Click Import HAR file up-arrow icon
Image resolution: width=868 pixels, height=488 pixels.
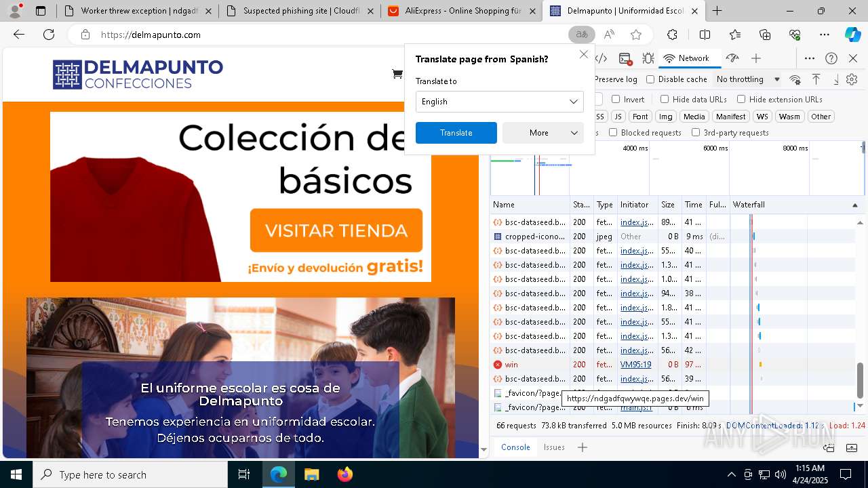[x=816, y=79]
